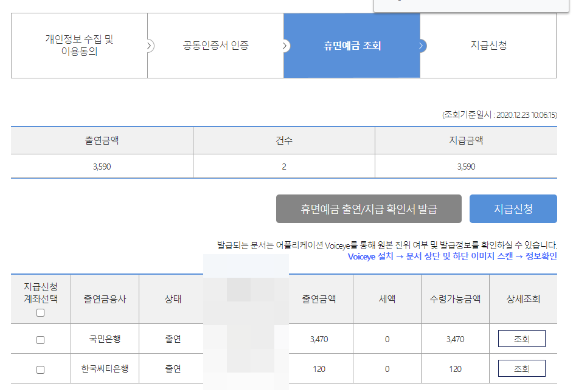Click the 상태 column header
The image size is (573, 392).
click(x=173, y=299)
